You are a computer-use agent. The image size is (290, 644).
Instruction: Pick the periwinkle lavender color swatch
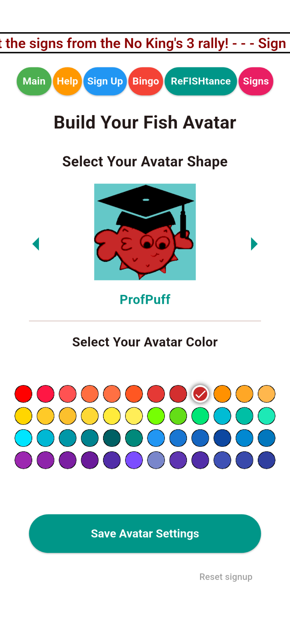point(156,460)
